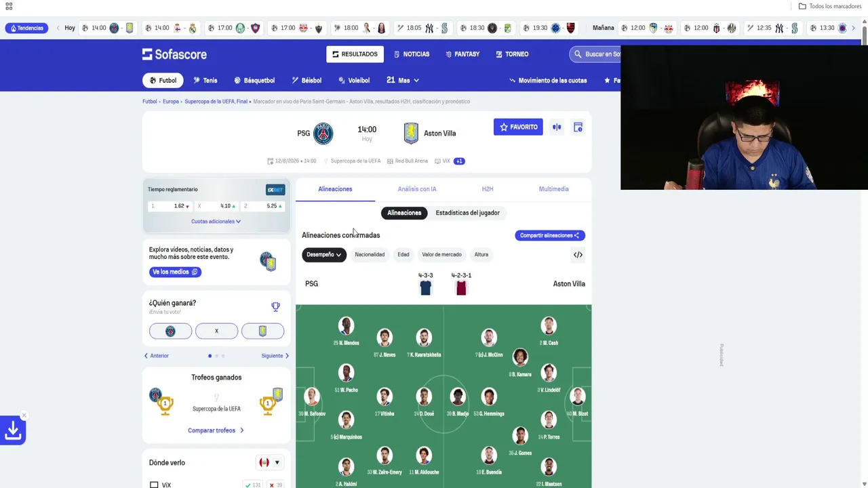Focus the Buscar en Sofascore search field
The width and height of the screenshot is (868, 488).
tap(597, 54)
